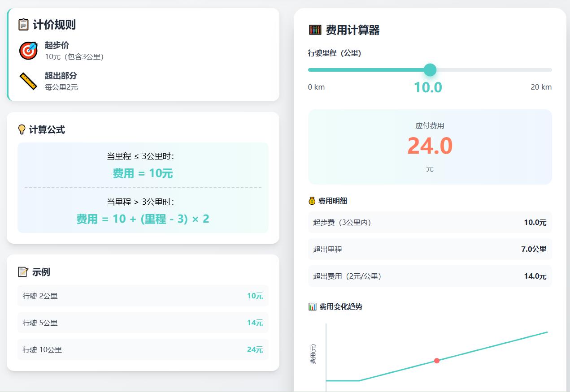This screenshot has height=392, width=570.
Task: Click the 20 km slider maximum label
Action: point(541,87)
